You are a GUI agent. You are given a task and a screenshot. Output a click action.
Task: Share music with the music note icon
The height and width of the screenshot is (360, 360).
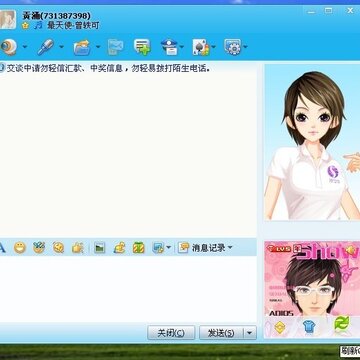click(119, 248)
